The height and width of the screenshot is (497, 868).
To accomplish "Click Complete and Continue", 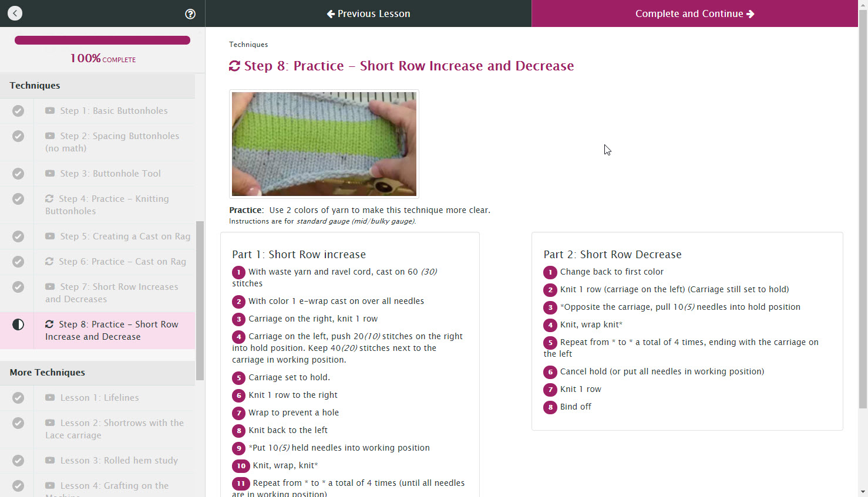I will [x=695, y=13].
